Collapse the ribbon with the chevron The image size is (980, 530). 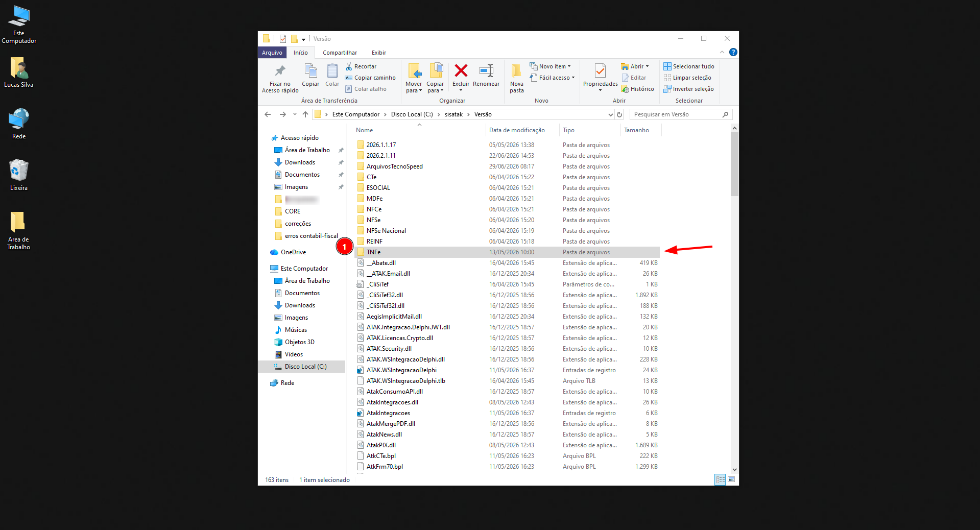click(x=722, y=52)
